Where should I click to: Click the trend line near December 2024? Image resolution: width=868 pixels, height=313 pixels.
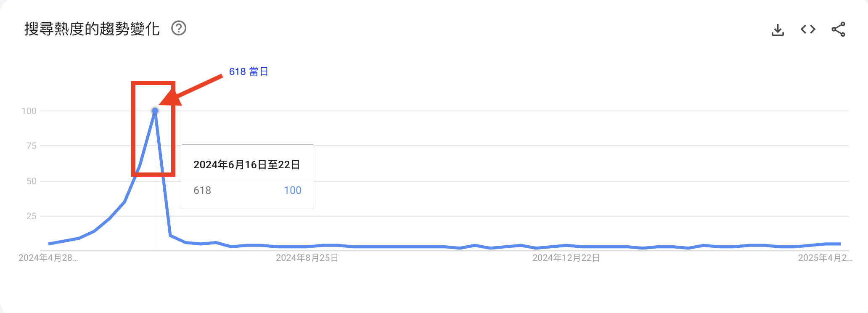566,245
